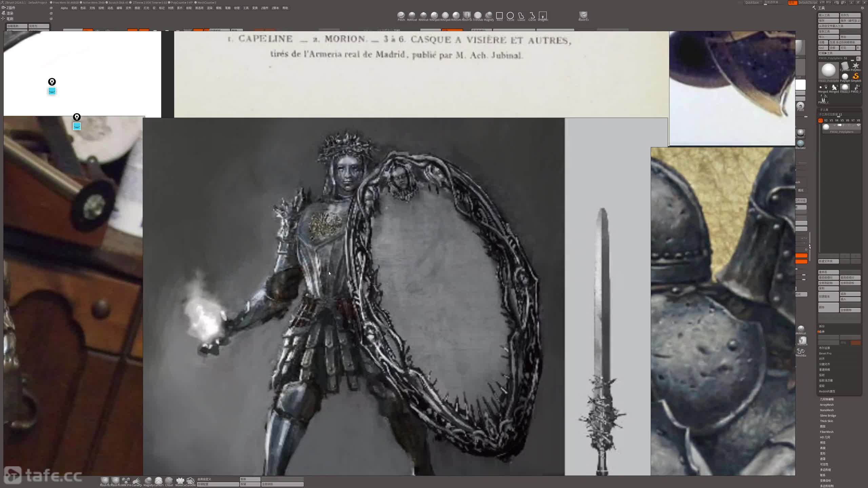
Task: Toggle subtool visibility set V2
Action: tap(826, 120)
